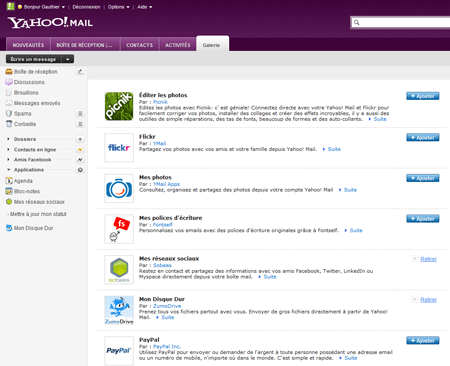Click Mettre à jour mon statut

pyautogui.click(x=38, y=214)
